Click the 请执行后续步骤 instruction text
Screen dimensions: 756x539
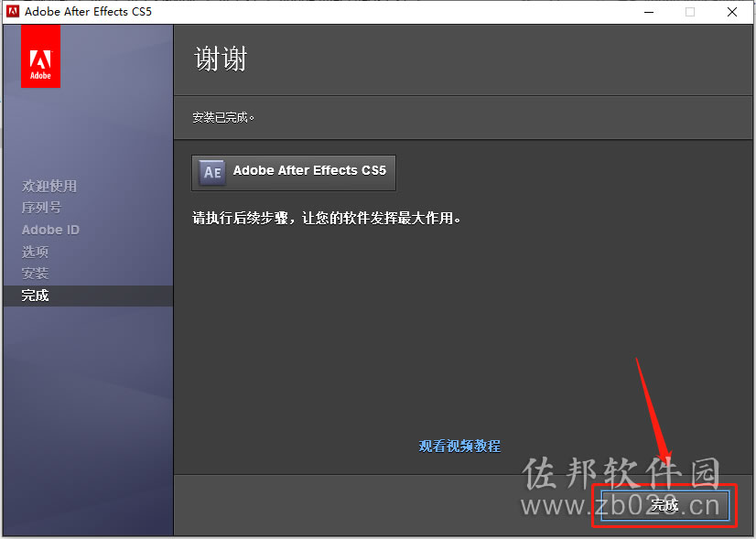click(x=327, y=219)
